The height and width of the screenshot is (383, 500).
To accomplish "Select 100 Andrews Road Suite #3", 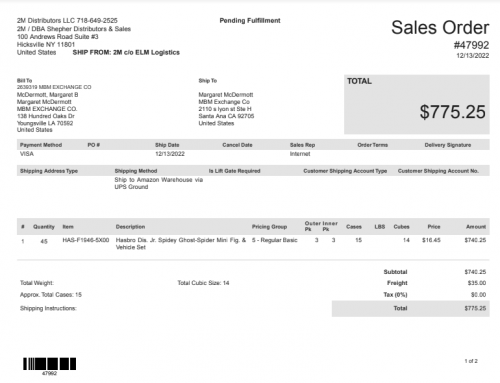I will point(58,37).
